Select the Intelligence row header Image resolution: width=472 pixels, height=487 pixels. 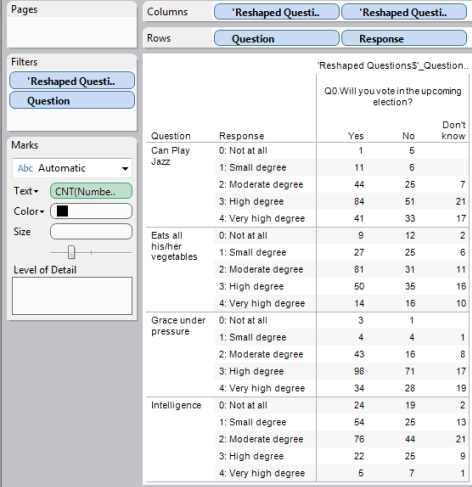coord(176,405)
